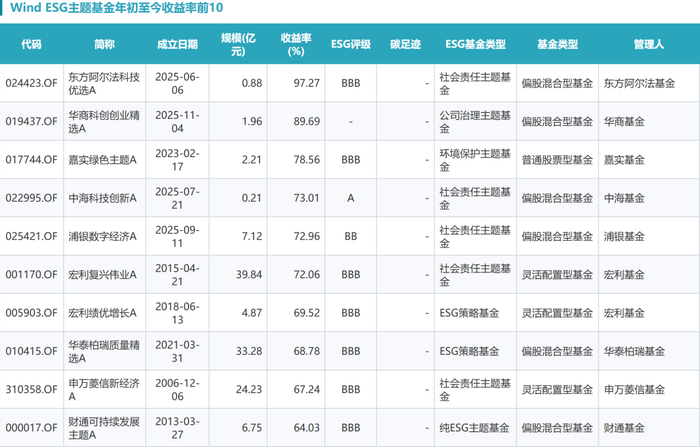Click return value 89.69
700x447 pixels.
(x=307, y=121)
